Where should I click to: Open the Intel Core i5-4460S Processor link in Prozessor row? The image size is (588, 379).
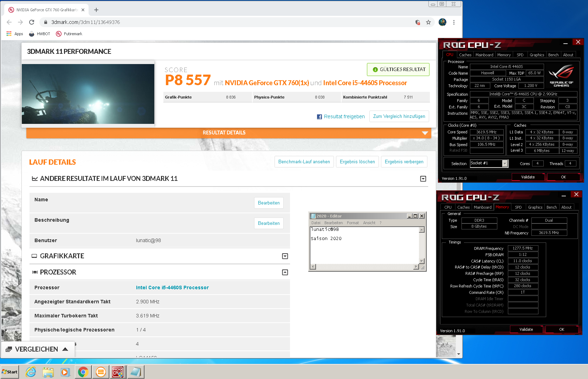coord(172,288)
